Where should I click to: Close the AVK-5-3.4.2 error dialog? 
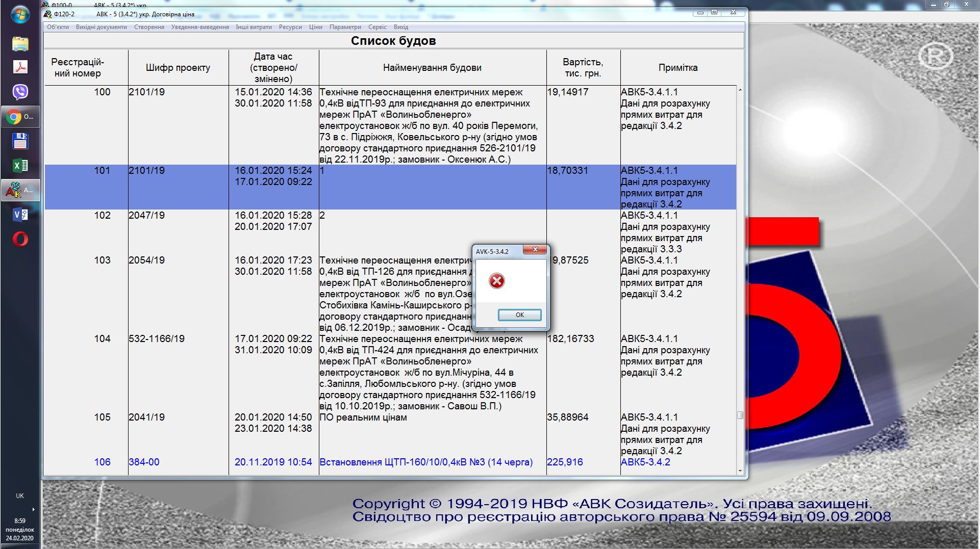[535, 250]
